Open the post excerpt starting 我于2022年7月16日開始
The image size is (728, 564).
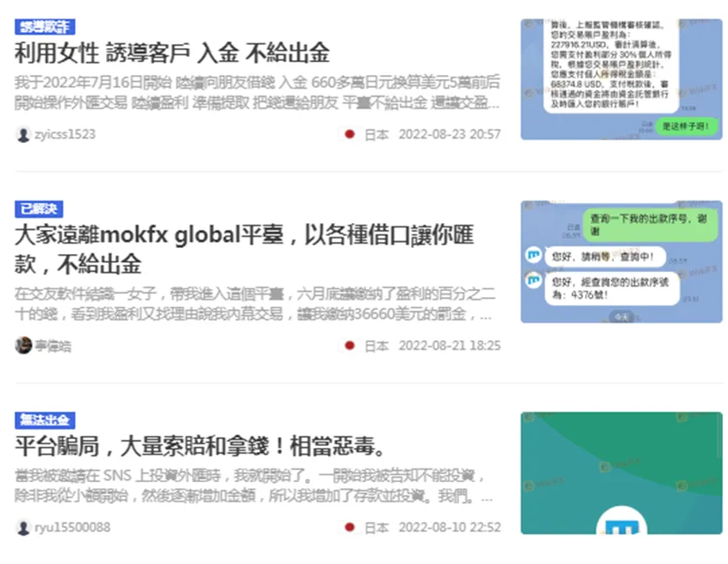coord(258,92)
